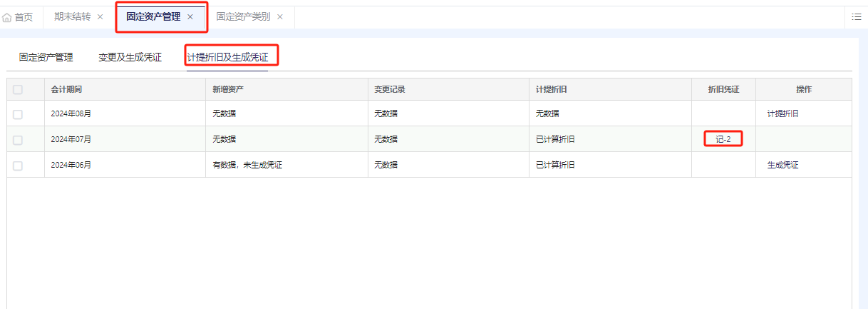Check the 2024年08月 row checkbox

tap(18, 114)
